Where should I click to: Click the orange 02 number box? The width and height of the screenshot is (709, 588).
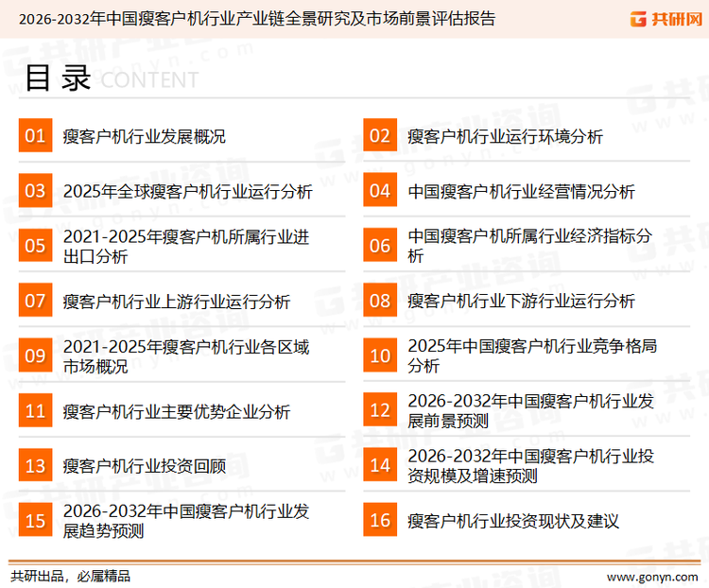point(380,135)
